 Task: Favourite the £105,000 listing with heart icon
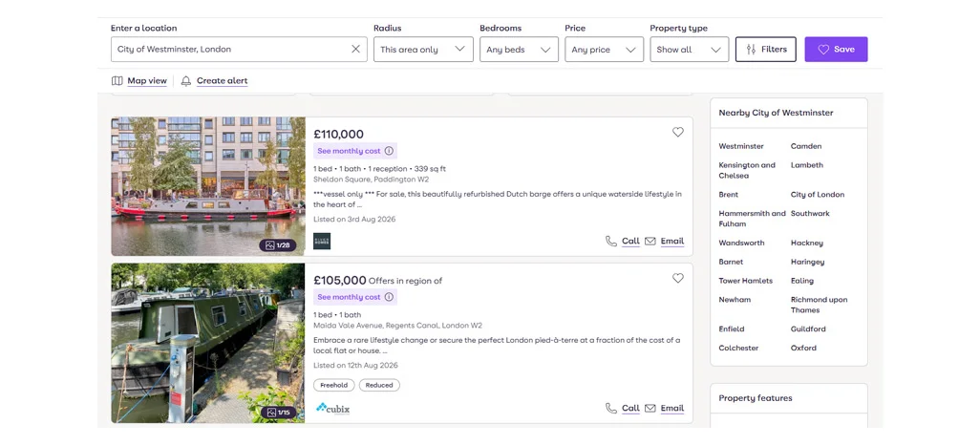click(677, 278)
